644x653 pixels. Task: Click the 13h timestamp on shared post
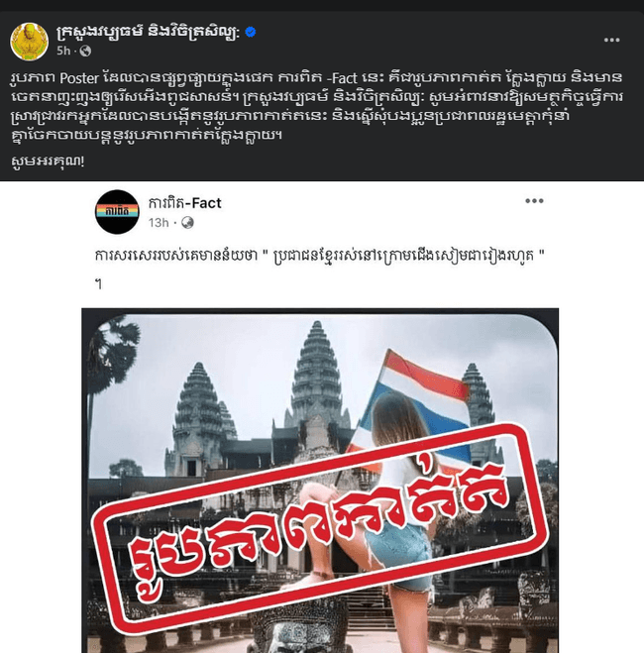coord(159,223)
